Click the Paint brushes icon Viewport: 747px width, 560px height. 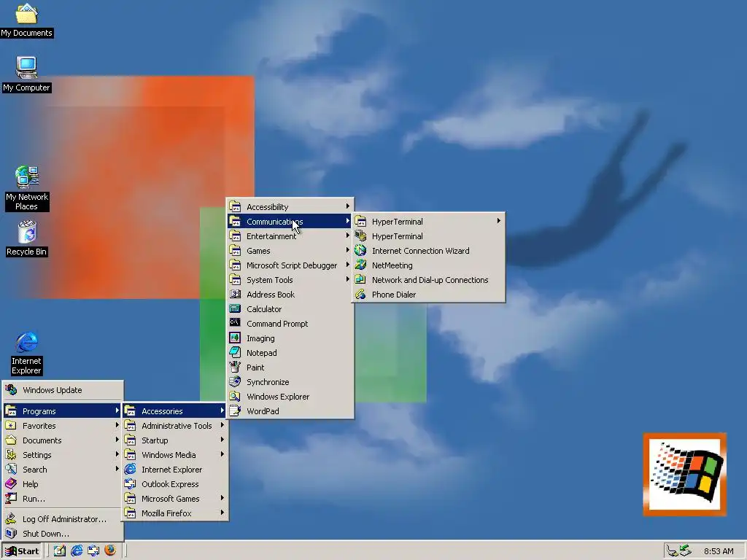pos(235,367)
